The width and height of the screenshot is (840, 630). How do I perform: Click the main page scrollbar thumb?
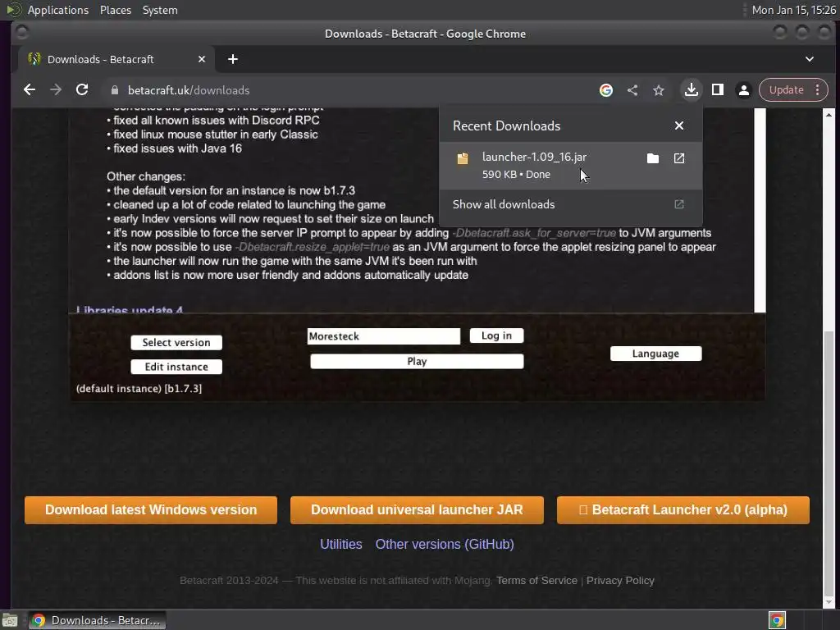coord(829,463)
